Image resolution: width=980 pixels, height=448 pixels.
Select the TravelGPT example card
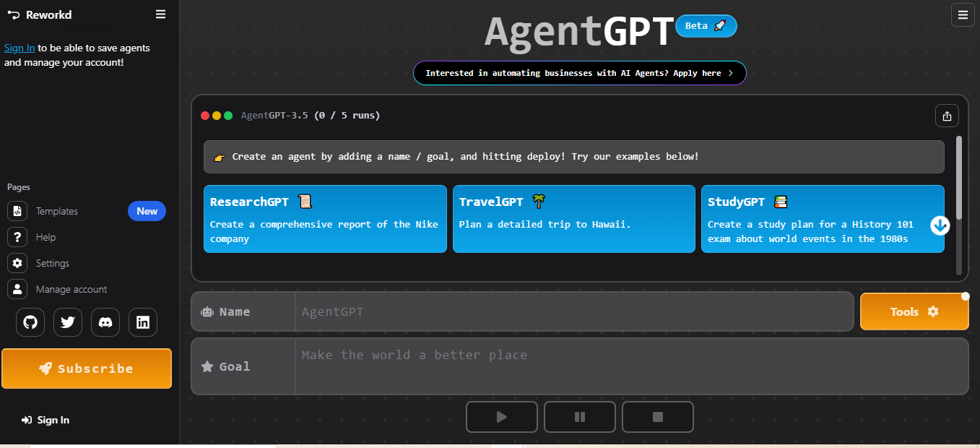(574, 219)
